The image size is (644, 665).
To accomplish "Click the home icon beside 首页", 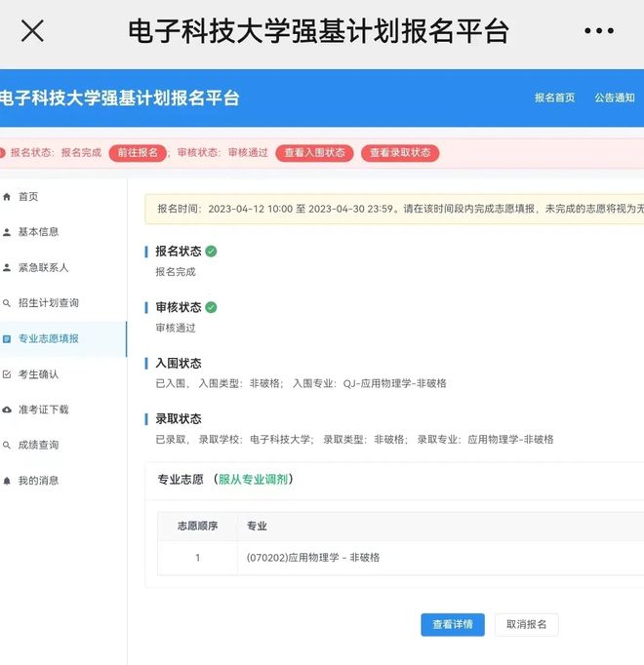I will 7,197.
